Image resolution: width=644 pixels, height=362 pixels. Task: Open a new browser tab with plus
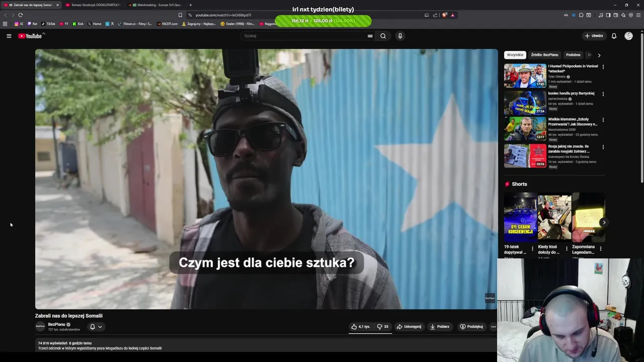(x=190, y=5)
